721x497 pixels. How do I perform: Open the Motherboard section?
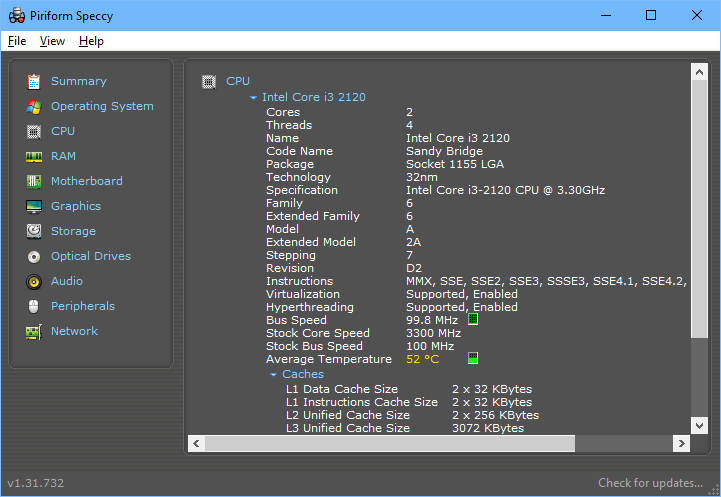click(x=86, y=181)
